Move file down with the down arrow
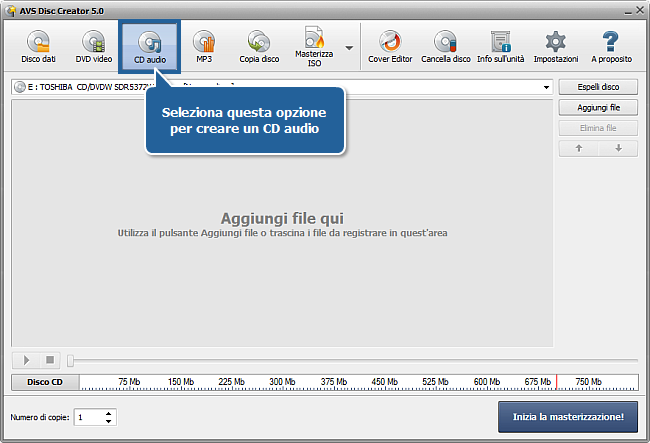This screenshot has width=650, height=443. (x=618, y=148)
